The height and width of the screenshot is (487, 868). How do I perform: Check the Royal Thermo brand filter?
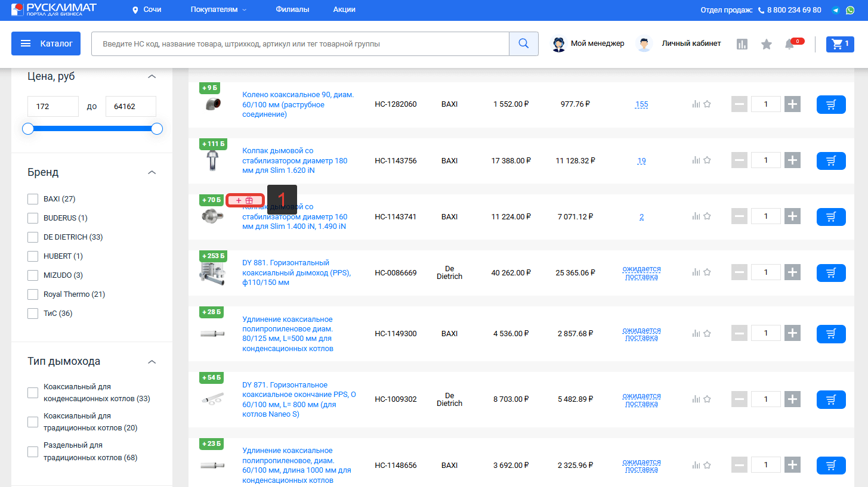pos(33,294)
